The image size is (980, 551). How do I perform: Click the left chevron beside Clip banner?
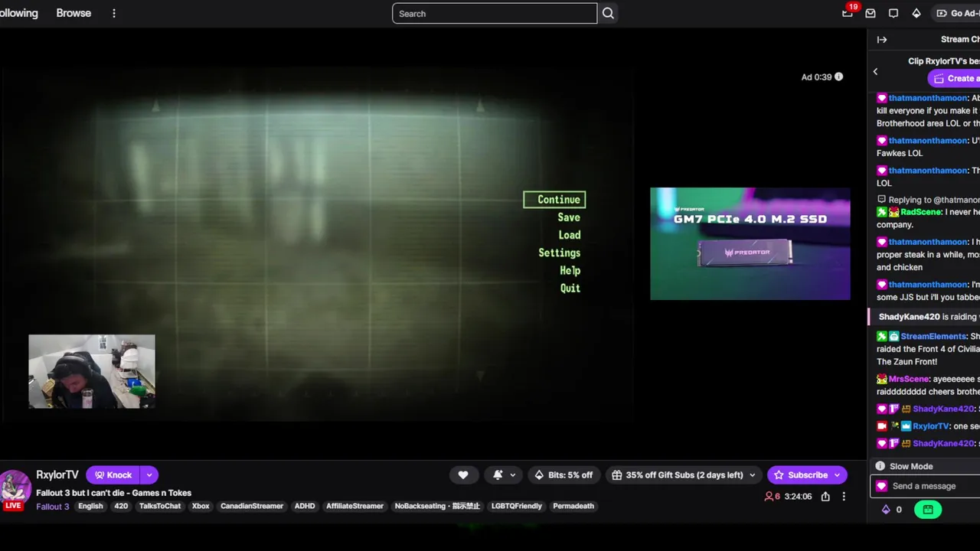pos(875,71)
